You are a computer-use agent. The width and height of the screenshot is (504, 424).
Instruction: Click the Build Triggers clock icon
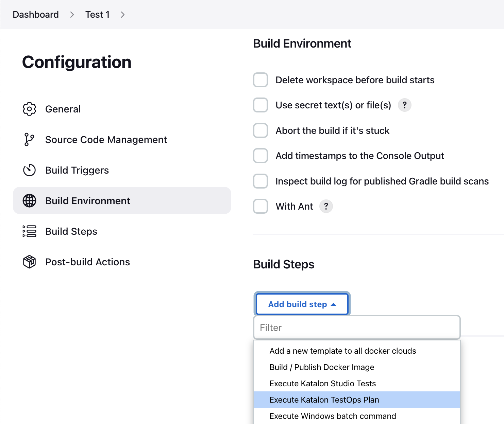click(30, 170)
